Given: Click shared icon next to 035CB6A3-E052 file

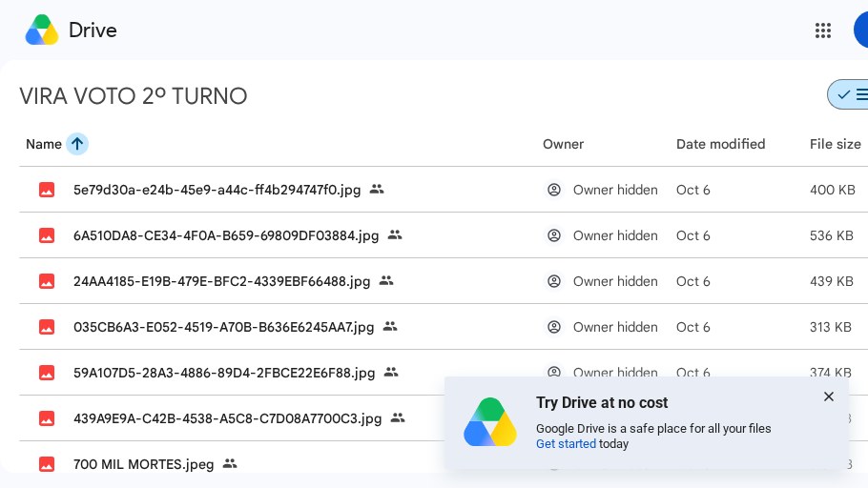Looking at the screenshot, I should [390, 326].
